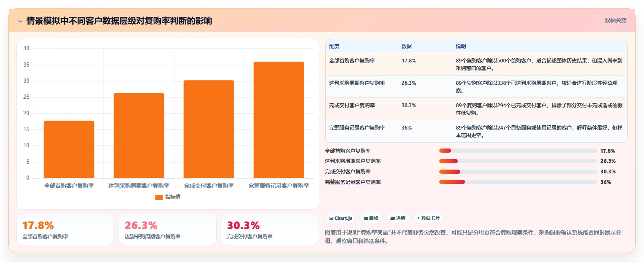Click the 全部首购客户复购率 x-axis label
644x262 pixels.
pyautogui.click(x=69, y=186)
